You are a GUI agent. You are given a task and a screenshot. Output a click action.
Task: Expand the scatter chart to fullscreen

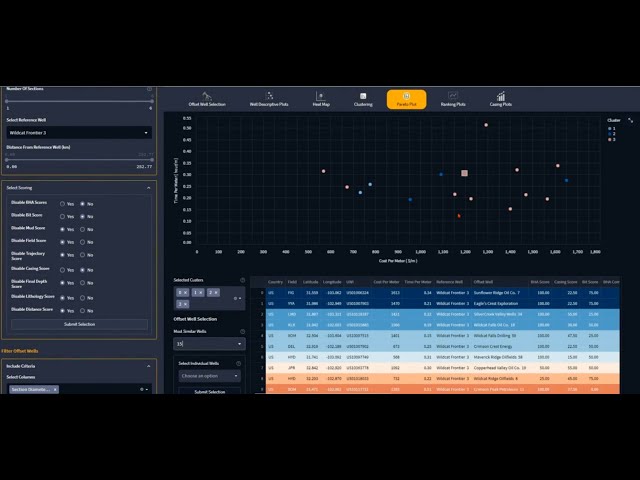[631, 120]
